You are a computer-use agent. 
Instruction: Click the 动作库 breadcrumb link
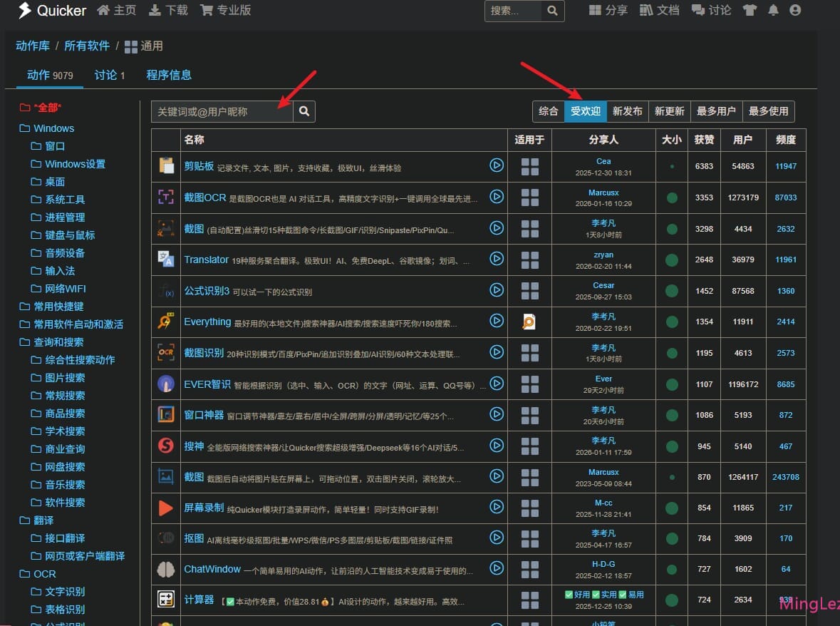[33, 46]
